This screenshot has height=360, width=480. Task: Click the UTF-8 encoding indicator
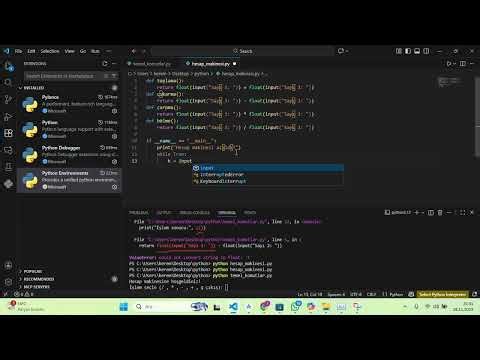tap(356, 294)
